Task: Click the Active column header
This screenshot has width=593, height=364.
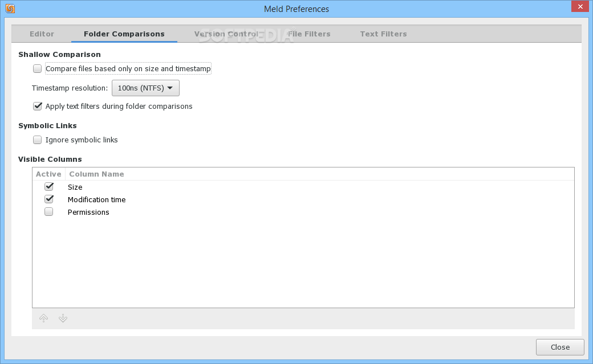Action: [48, 174]
